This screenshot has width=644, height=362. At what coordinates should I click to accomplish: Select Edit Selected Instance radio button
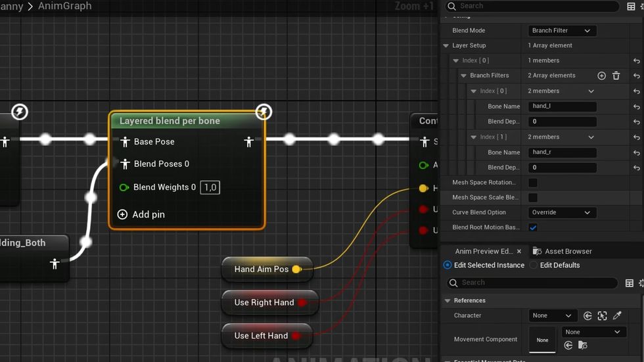pyautogui.click(x=448, y=265)
